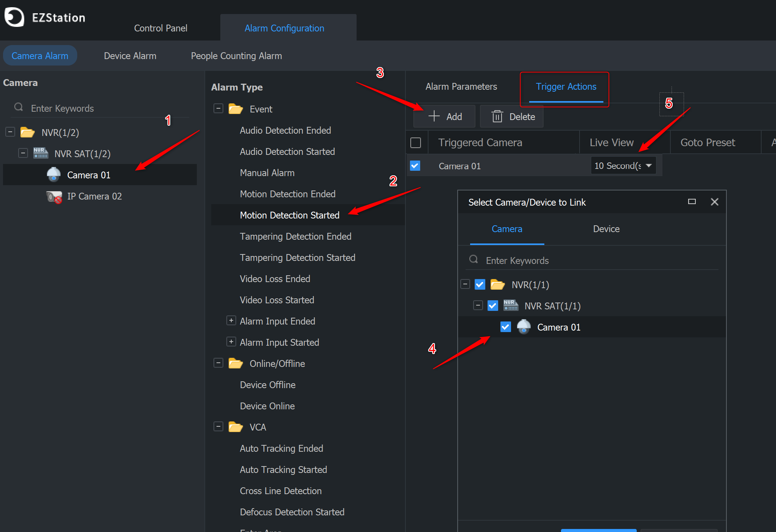Click the NVR(1/2) folder icon

point(27,133)
